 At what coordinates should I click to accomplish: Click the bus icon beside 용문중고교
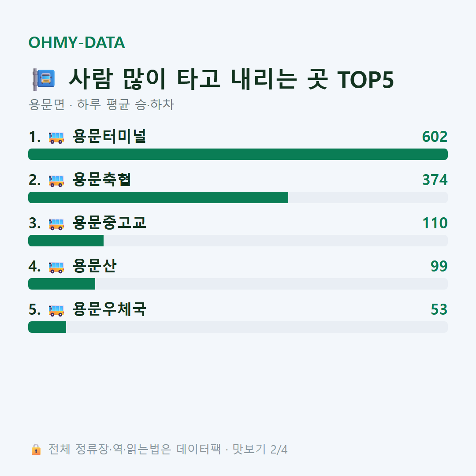point(56,223)
